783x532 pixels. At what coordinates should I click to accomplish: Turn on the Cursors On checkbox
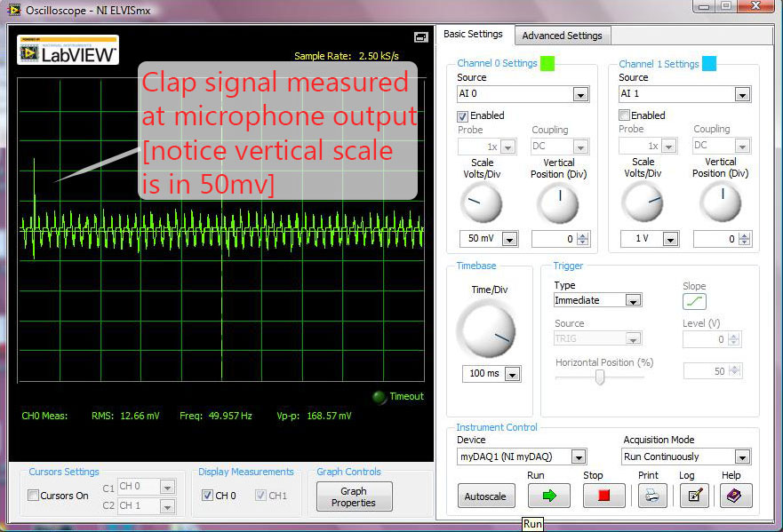pos(33,495)
